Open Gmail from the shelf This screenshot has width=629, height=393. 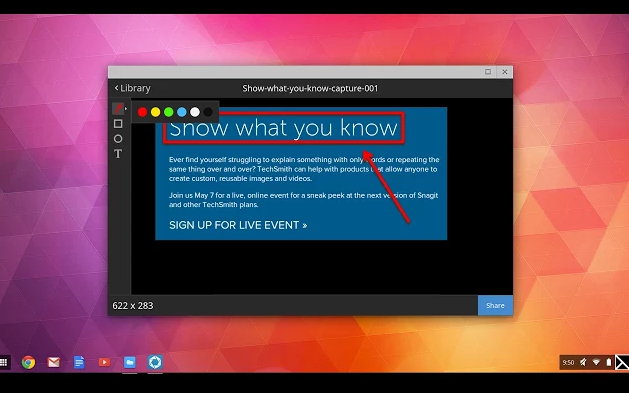pos(54,363)
